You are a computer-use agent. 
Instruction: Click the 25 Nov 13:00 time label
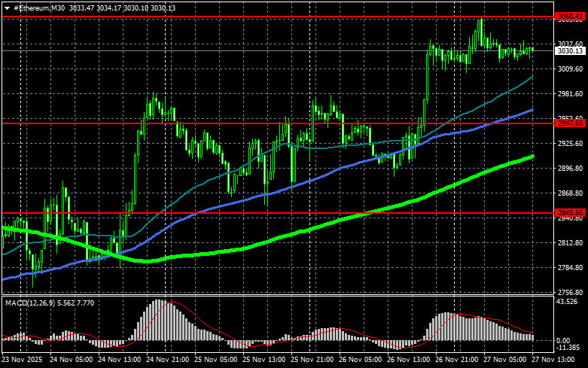[x=264, y=360]
